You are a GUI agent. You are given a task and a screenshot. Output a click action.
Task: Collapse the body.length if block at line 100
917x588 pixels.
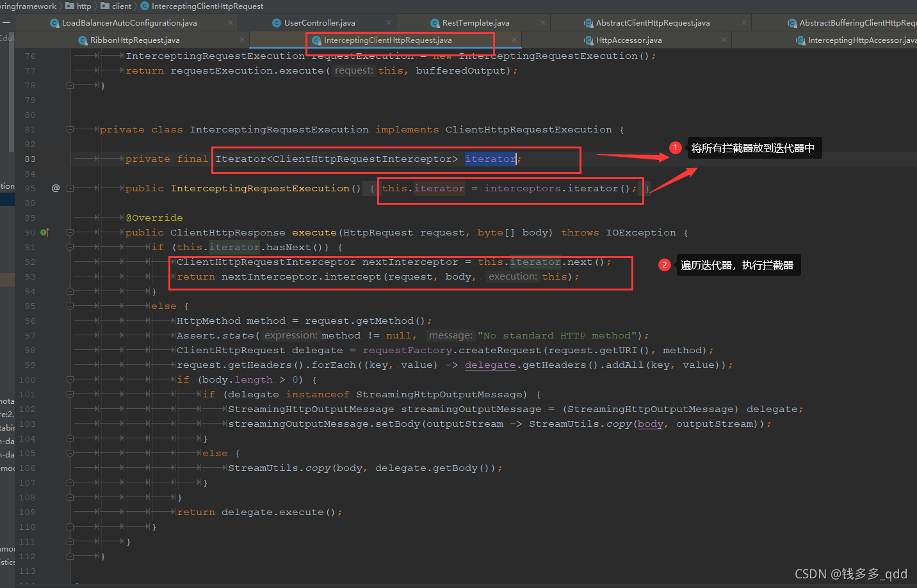pos(70,379)
